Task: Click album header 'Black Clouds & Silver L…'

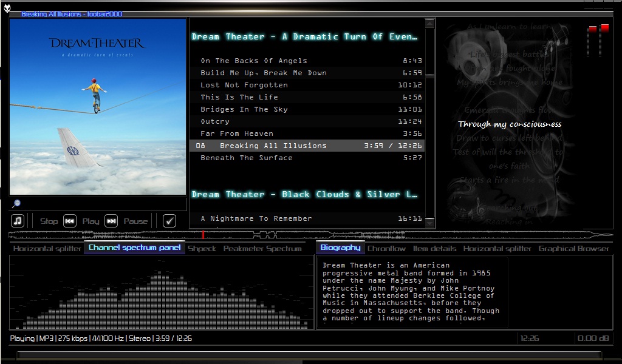Action: tap(305, 195)
